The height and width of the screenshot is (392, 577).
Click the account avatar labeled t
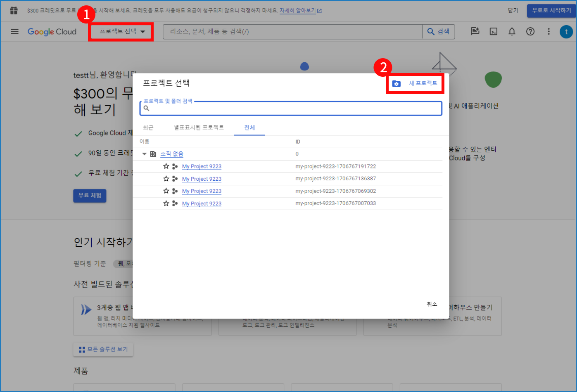[566, 31]
